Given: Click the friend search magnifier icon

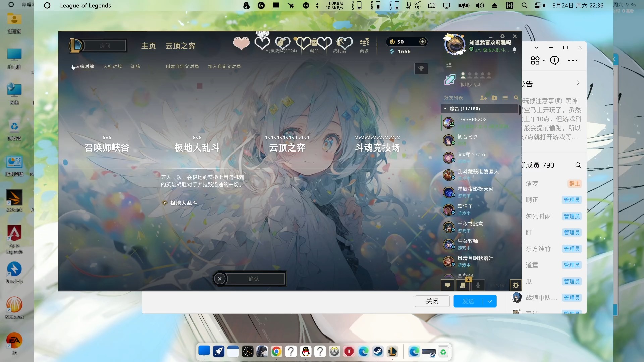Looking at the screenshot, I should (x=516, y=98).
